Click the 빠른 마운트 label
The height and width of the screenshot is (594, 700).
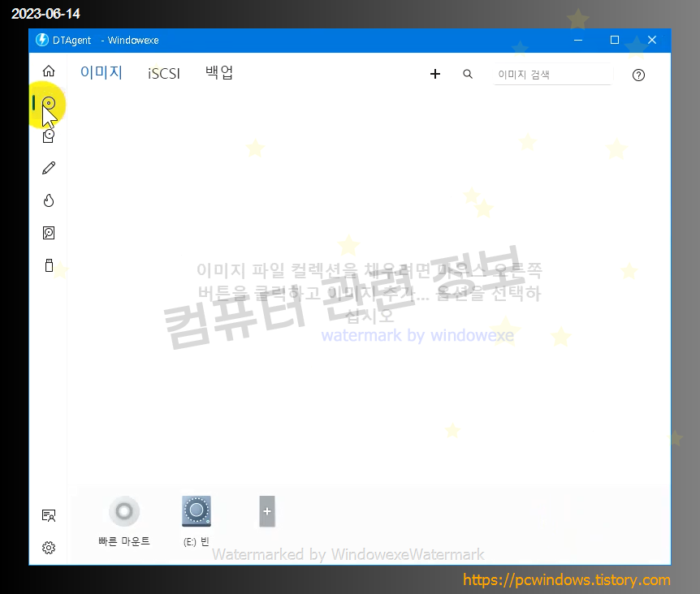tap(124, 541)
